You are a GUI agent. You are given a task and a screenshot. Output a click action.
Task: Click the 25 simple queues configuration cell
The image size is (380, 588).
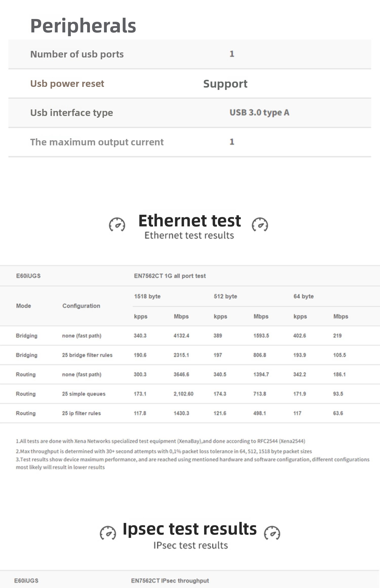point(84,394)
